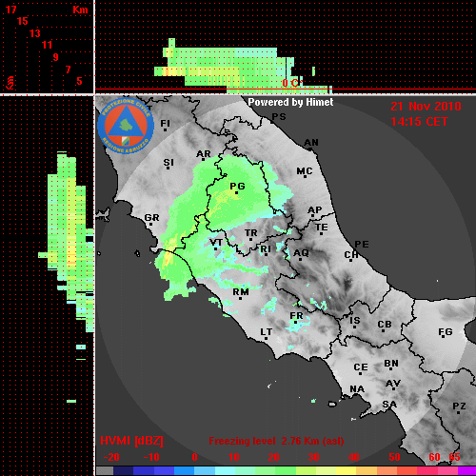476x476 pixels.
Task: Click the purple rightmost color bar segment
Action: [x=466, y=471]
